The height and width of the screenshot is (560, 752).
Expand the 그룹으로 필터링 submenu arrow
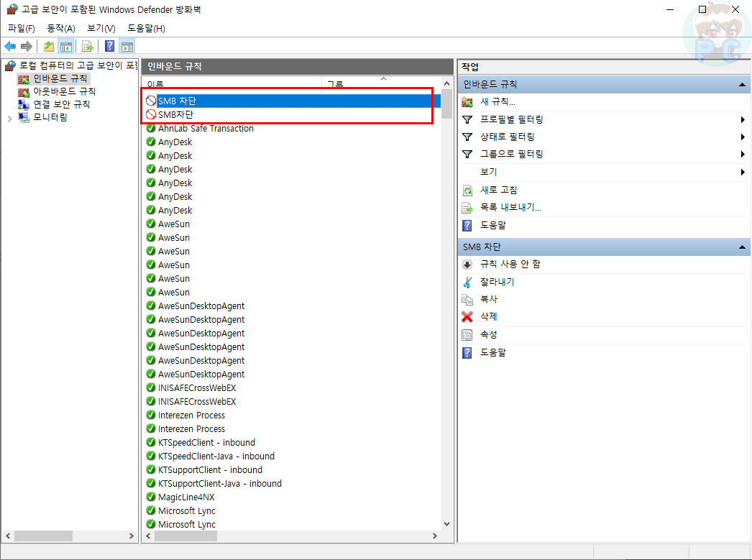pos(743,155)
